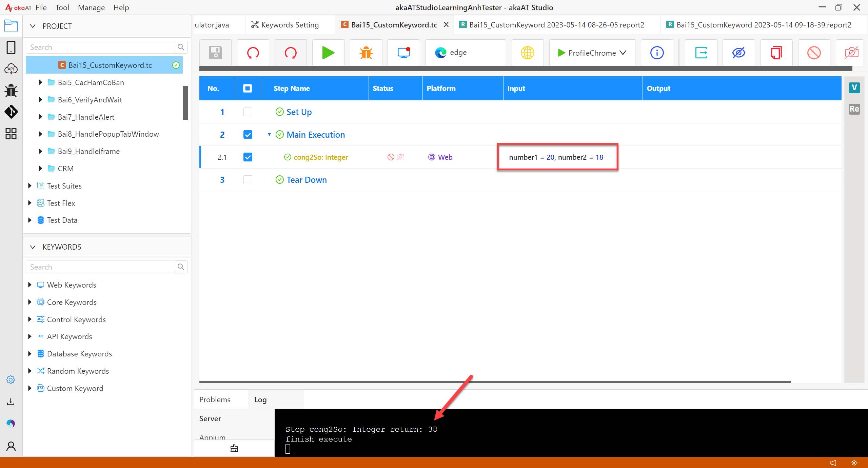Toggle the crossed-eye visibility icon
The height and width of the screenshot is (468, 868).
point(738,53)
